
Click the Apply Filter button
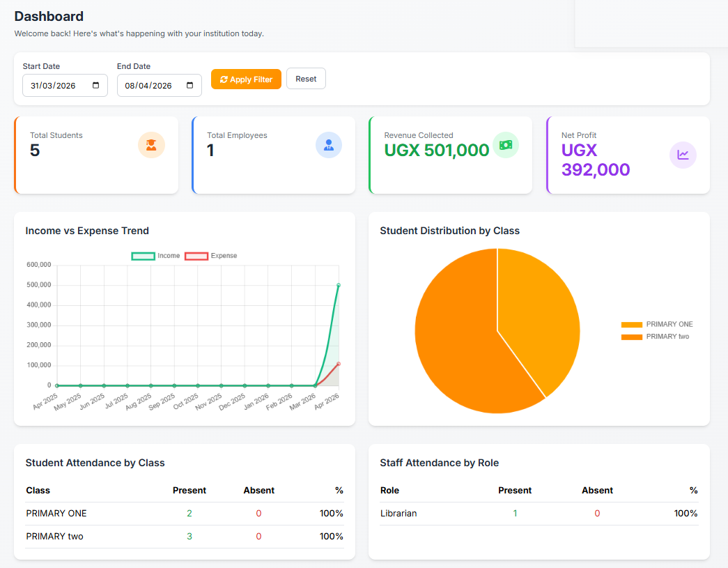tap(246, 79)
